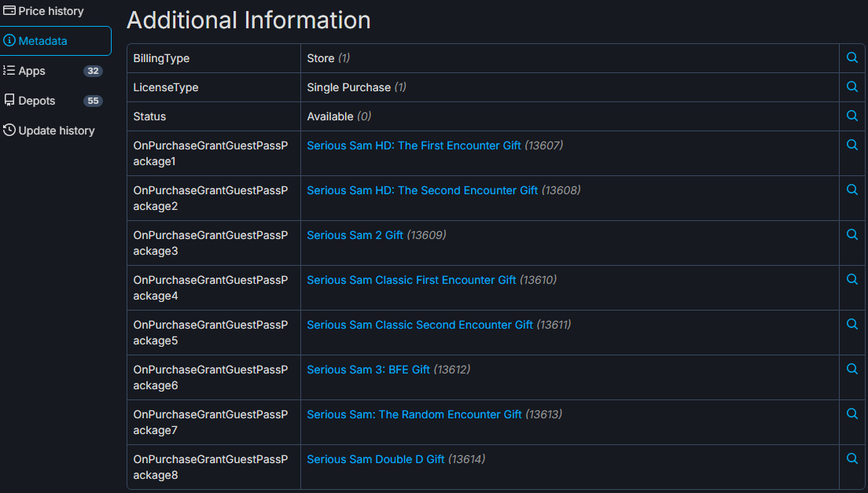Open Serious Sam 3: BFE Gift link
This screenshot has height=493, width=868.
[x=368, y=370]
